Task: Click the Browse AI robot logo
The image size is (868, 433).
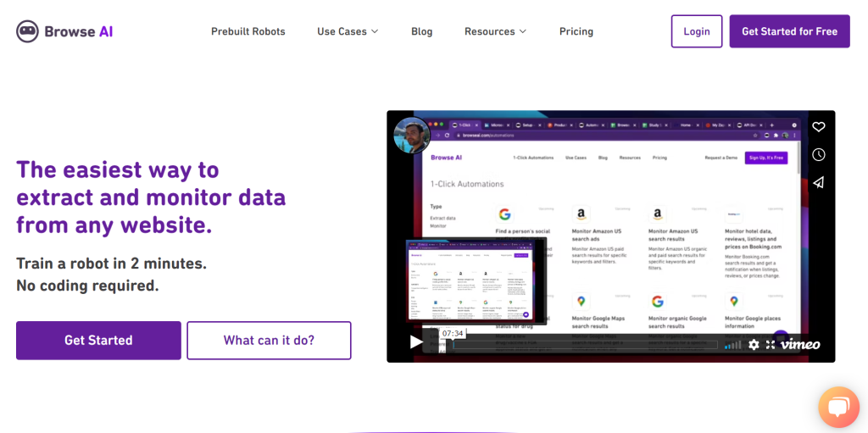Action: click(x=64, y=31)
